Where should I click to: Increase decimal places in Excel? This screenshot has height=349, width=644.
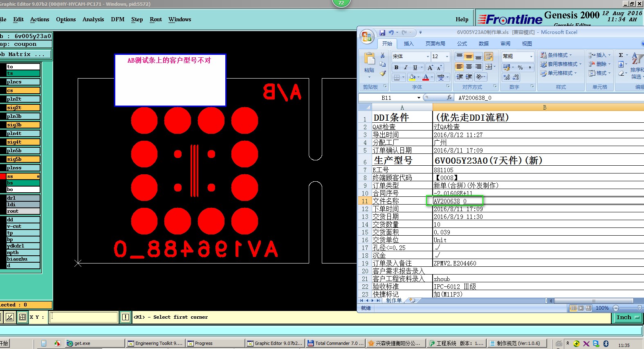click(x=507, y=77)
